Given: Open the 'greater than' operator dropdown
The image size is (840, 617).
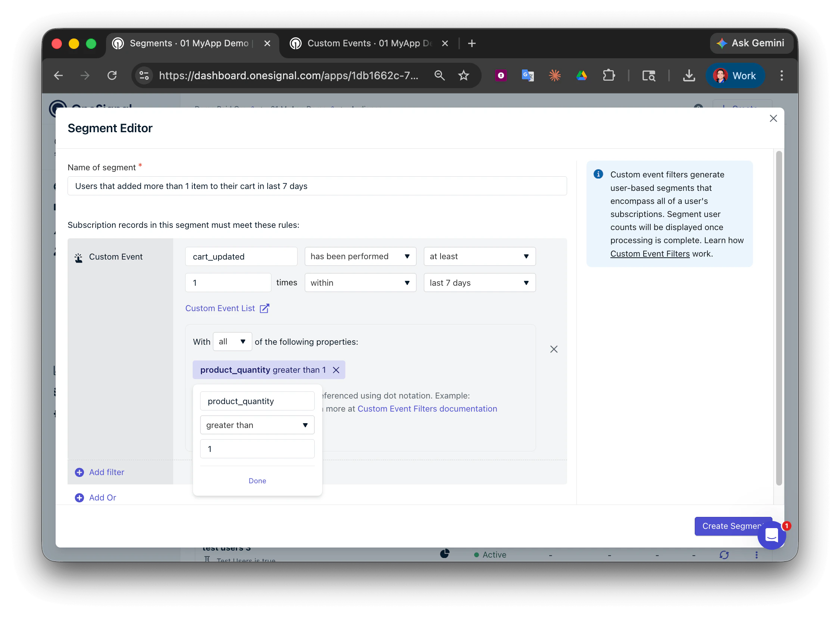Looking at the screenshot, I should point(257,425).
